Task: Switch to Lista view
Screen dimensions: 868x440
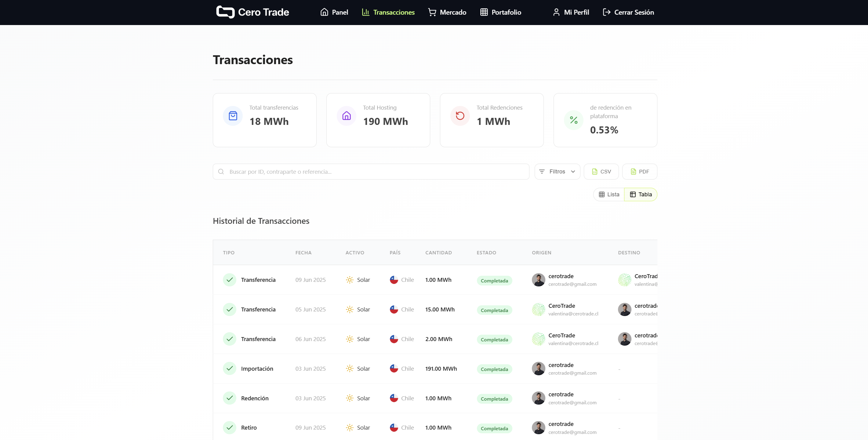Action: point(609,195)
